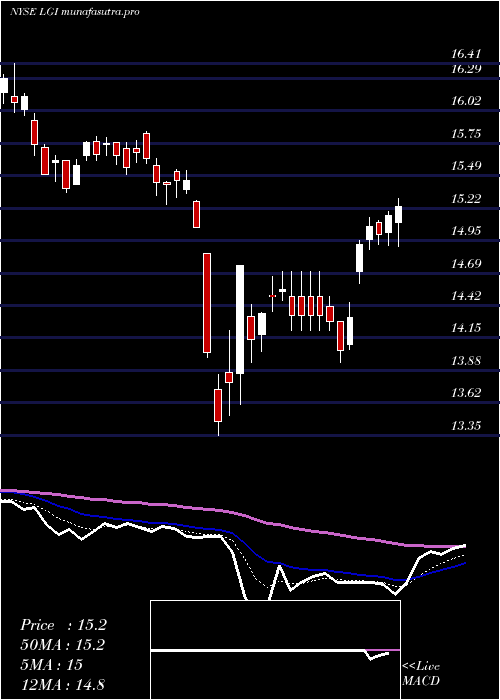Click the 14.15 price level label
This screenshot has height=700, width=500.
(x=466, y=328)
